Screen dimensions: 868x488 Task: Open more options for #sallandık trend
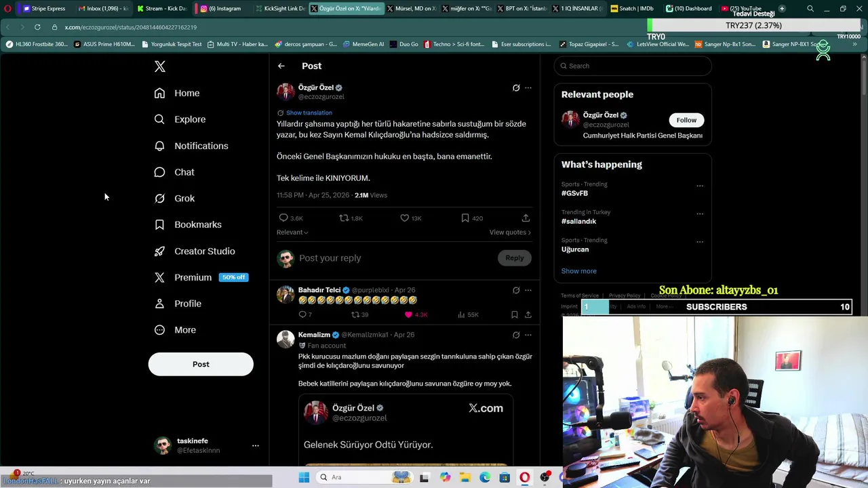700,213
